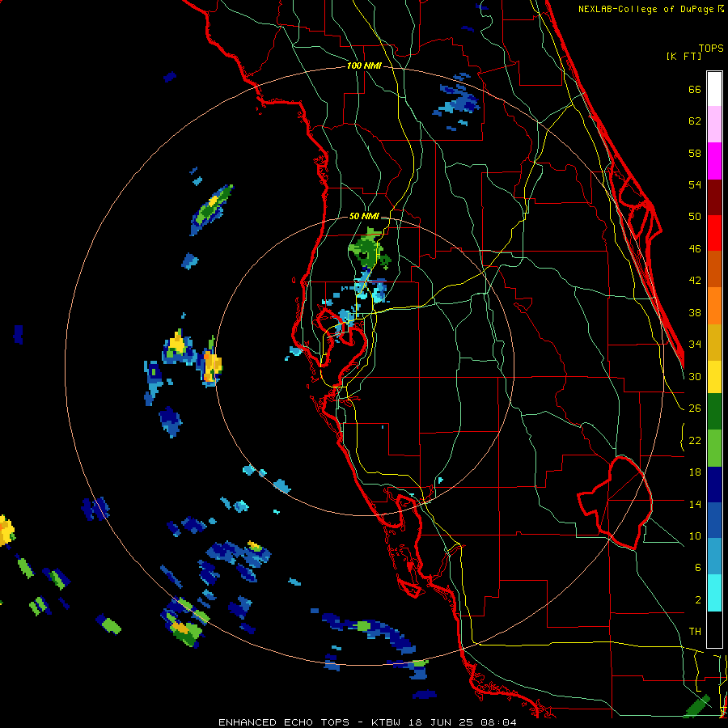This screenshot has width=728, height=728.
Task: Pick the dark red legend swatch
Action: coord(714,197)
